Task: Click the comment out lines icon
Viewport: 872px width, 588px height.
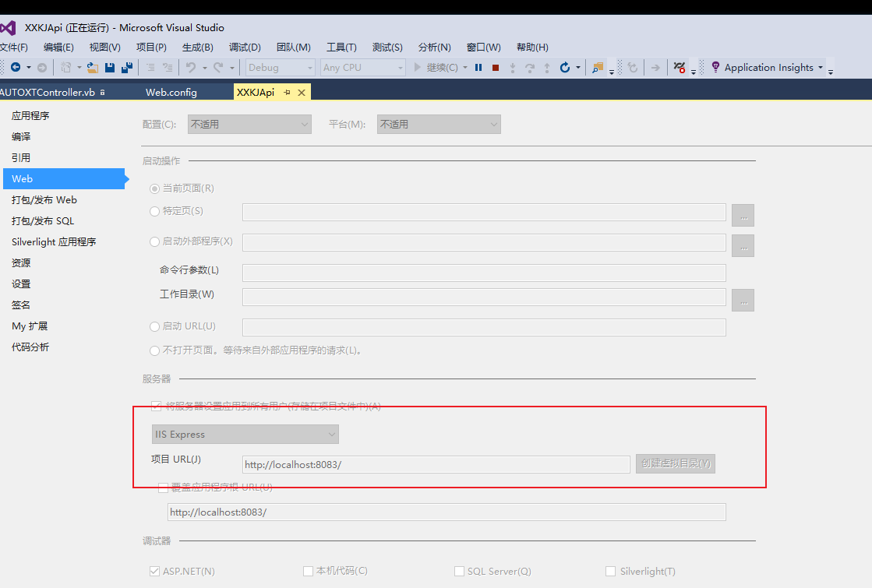Action: pyautogui.click(x=150, y=67)
